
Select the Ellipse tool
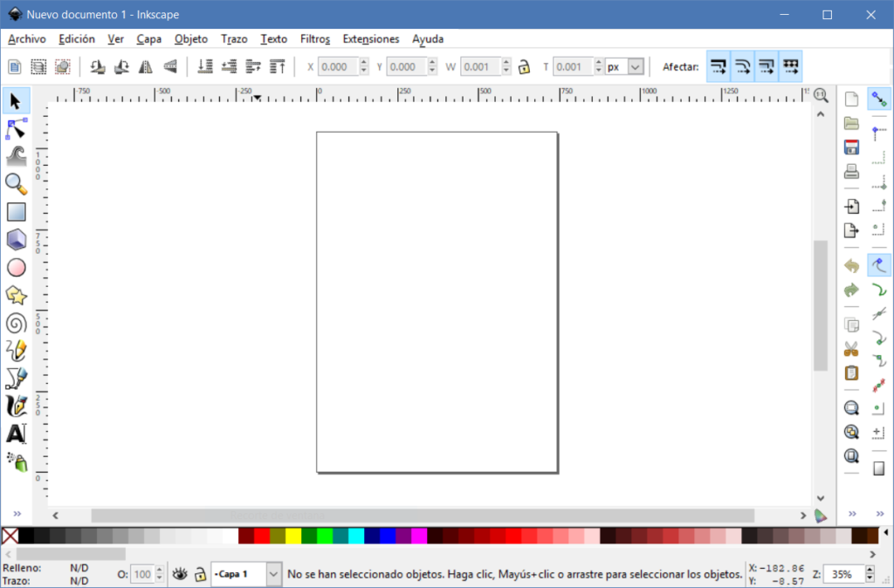coord(15,267)
